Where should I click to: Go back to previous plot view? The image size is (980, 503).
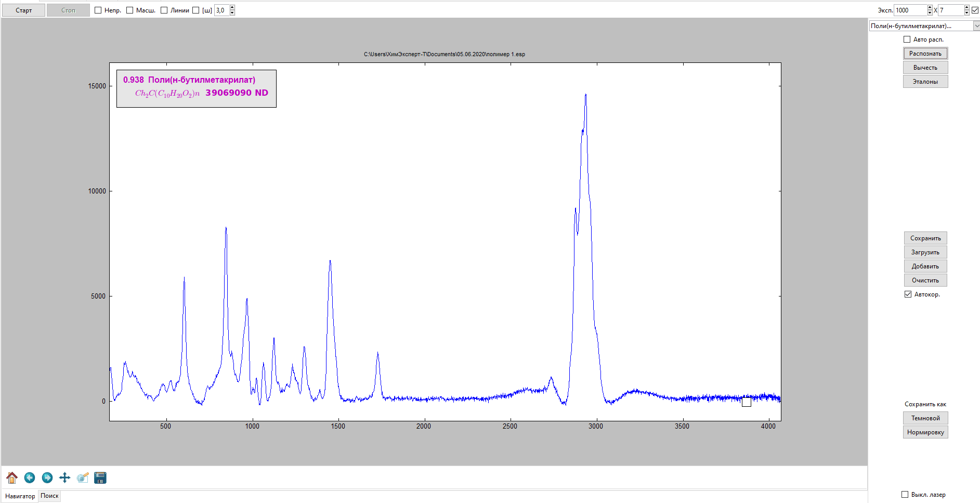pos(30,478)
